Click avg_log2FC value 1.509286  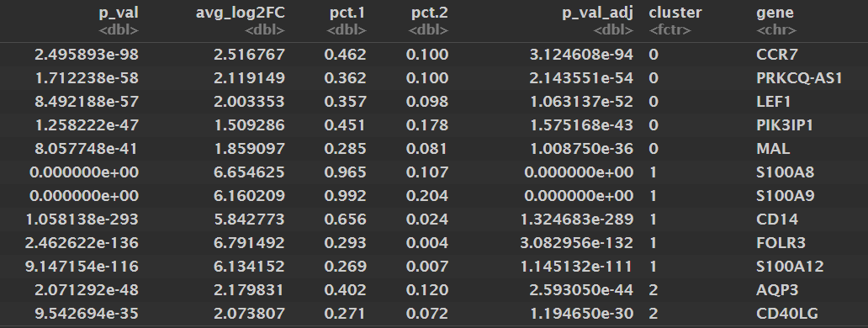tap(249, 125)
